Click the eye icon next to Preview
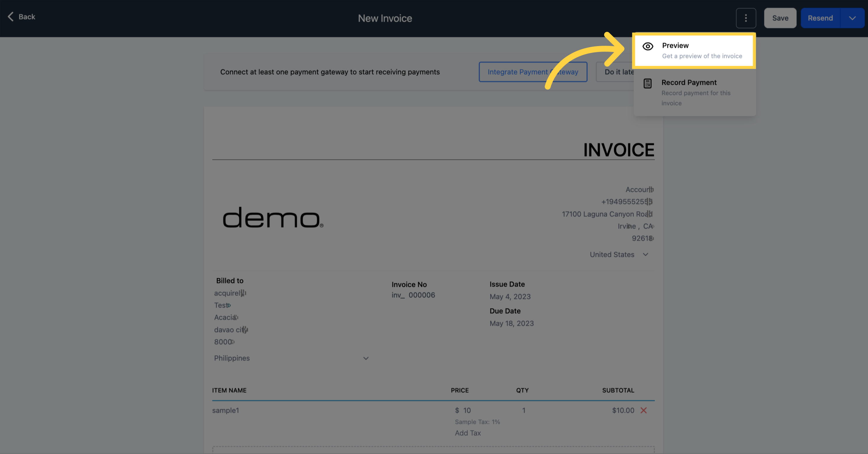This screenshot has width=868, height=454. click(648, 46)
